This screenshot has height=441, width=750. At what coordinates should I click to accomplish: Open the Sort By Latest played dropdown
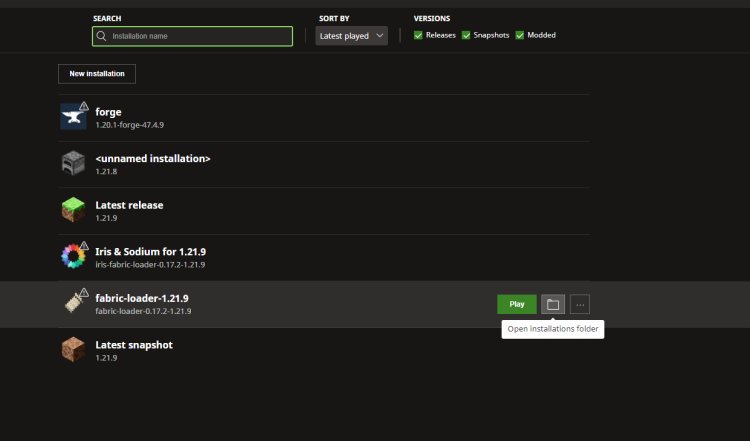(351, 36)
